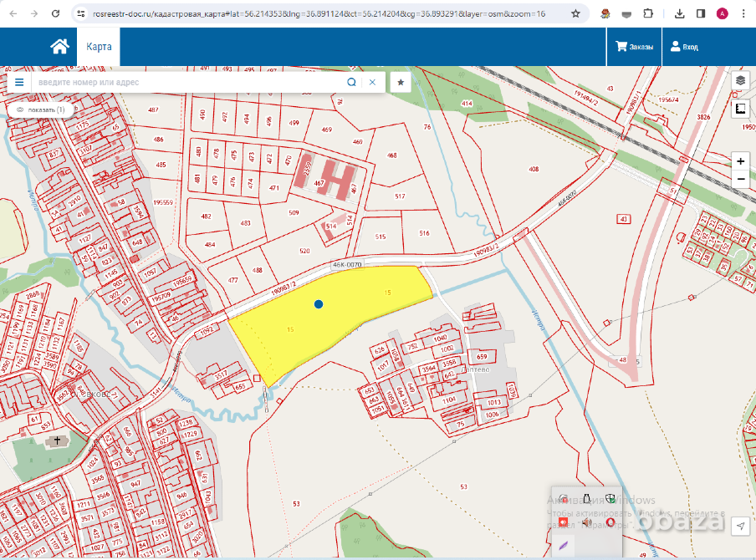Click the search magnifier icon
This screenshot has width=756, height=560.
point(351,82)
